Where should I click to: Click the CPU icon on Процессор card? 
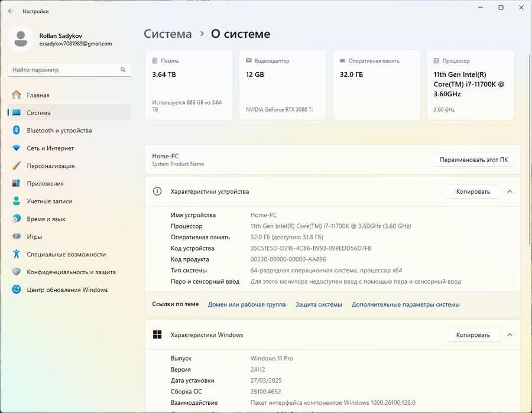436,61
